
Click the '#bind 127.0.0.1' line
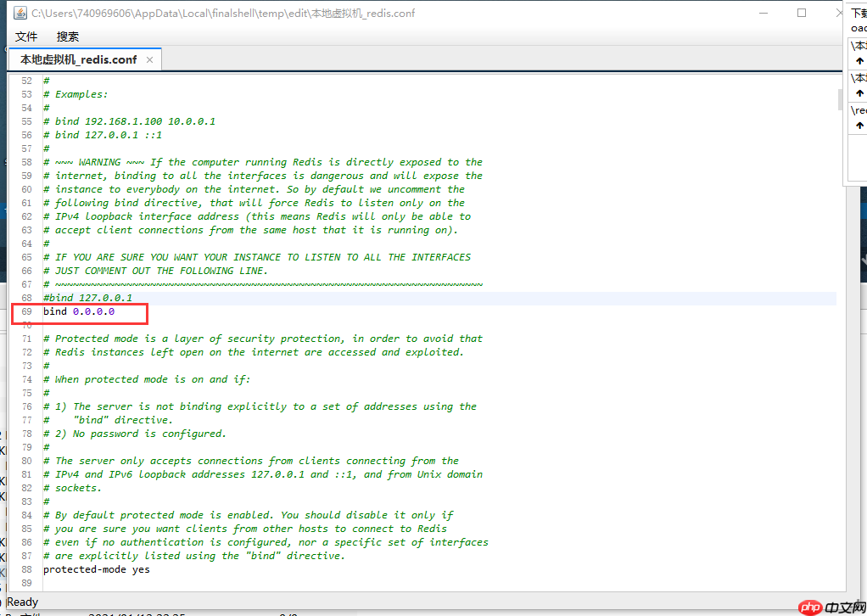[88, 298]
